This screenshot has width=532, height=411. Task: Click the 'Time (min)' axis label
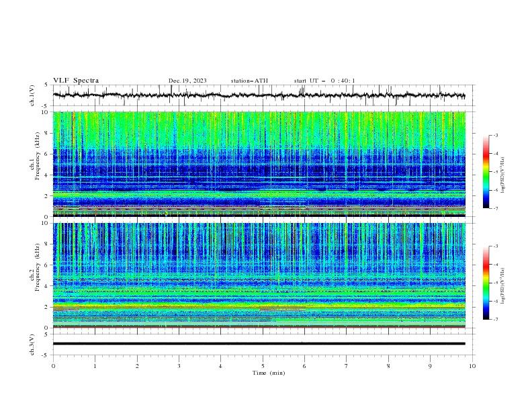269,373
